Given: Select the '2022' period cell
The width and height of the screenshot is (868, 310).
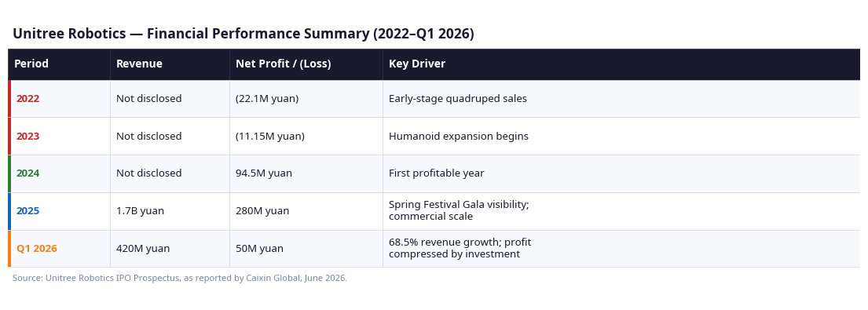Looking at the screenshot, I should [x=59, y=99].
